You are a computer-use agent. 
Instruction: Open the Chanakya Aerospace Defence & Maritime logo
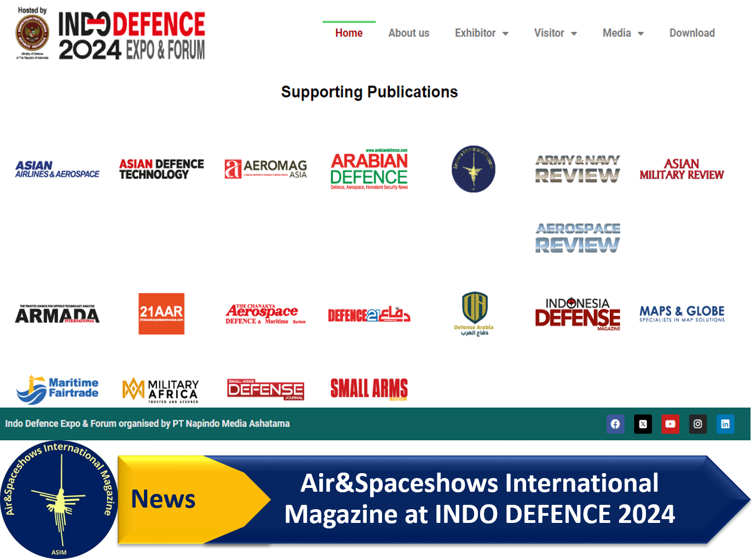266,314
